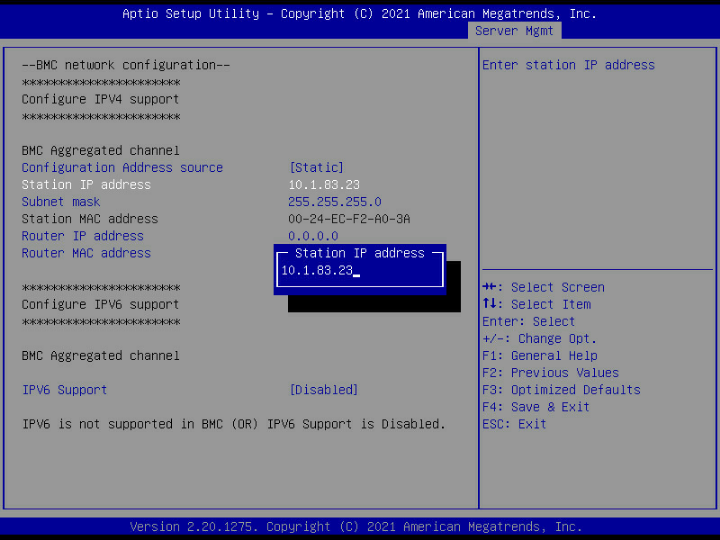Click the Station MAC address value 00-24-EC-F2-A0-3A
Viewport: 720px width, 540px height.
tap(349, 219)
